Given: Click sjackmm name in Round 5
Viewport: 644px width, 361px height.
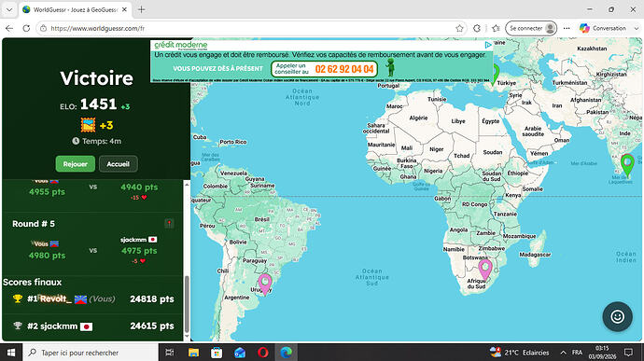Looking at the screenshot, I should pyautogui.click(x=133, y=240).
